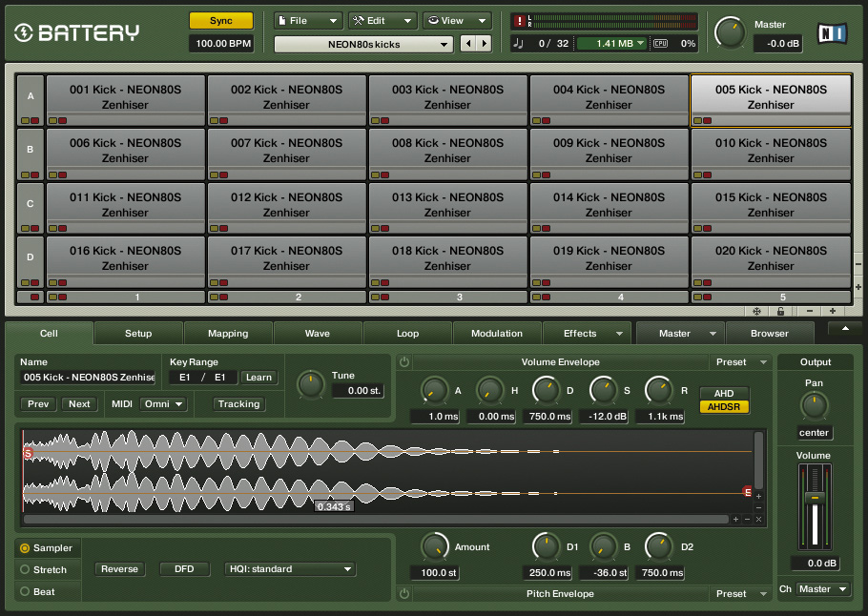The image size is (868, 616).
Task: Click the previous kit arrow
Action: click(x=469, y=43)
